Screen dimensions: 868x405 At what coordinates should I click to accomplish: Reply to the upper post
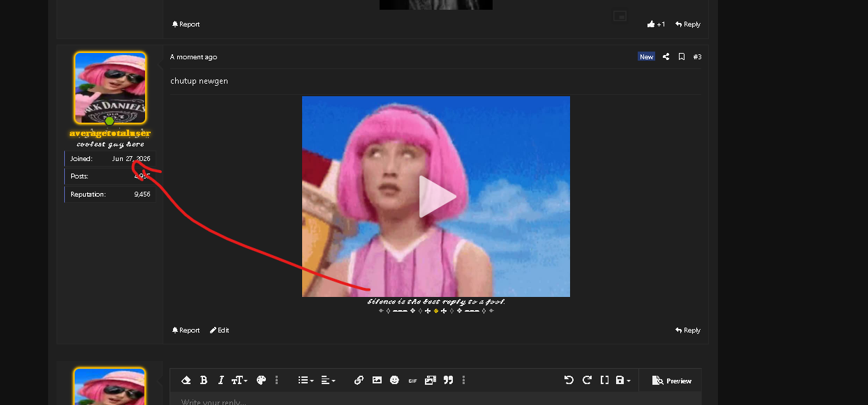[x=688, y=24]
